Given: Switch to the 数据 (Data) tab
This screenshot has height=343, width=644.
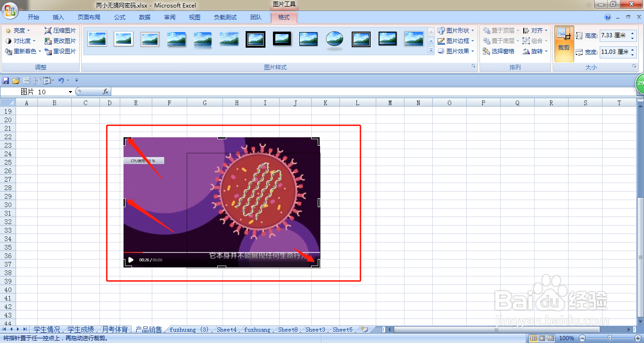Looking at the screenshot, I should [x=145, y=17].
